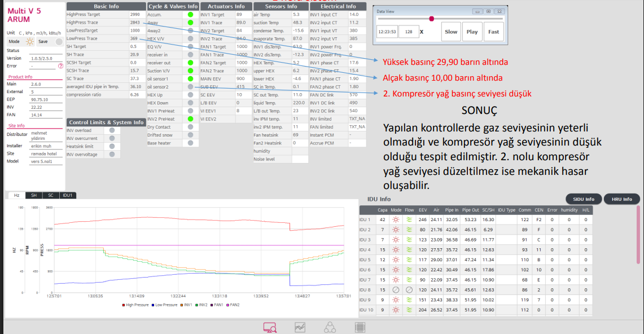
Task: Click the Error help question mark icon
Action: click(x=60, y=66)
